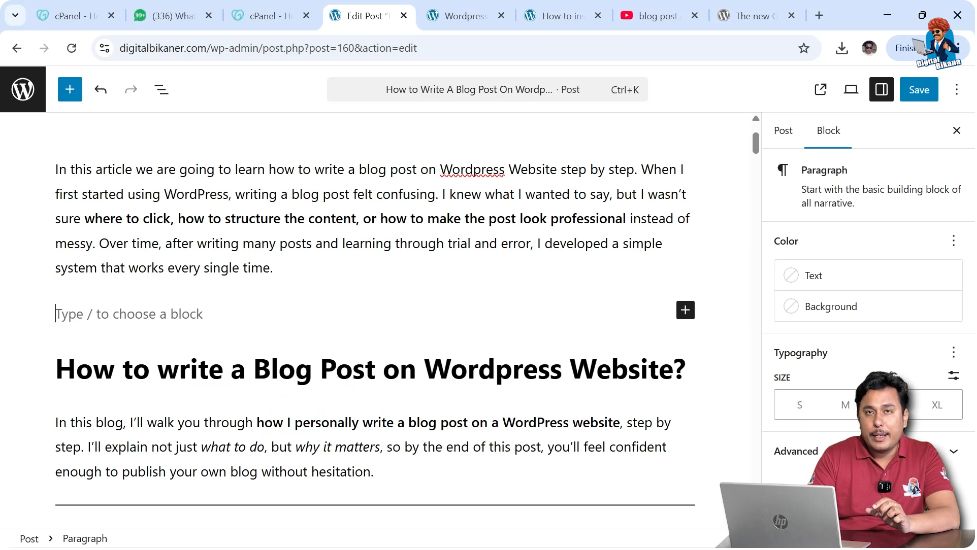Image resolution: width=977 pixels, height=550 pixels.
Task: Open Color options three-dot menu
Action: coord(953,240)
